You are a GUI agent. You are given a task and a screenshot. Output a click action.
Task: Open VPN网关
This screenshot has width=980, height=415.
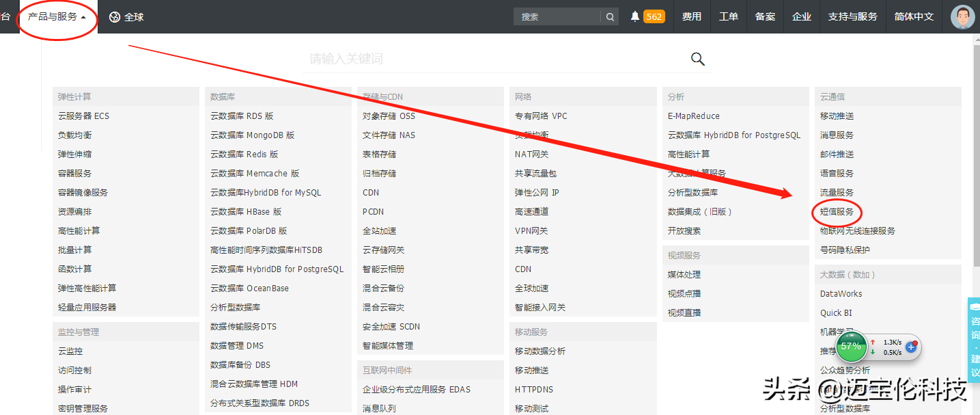pyautogui.click(x=531, y=231)
